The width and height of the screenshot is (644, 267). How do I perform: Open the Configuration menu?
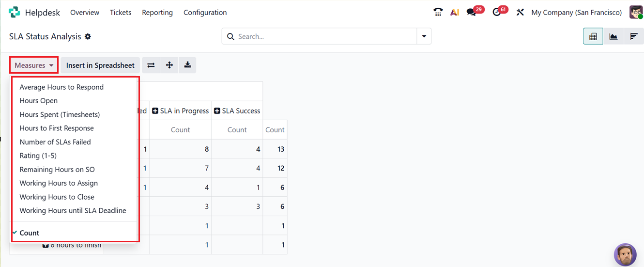pyautogui.click(x=205, y=13)
